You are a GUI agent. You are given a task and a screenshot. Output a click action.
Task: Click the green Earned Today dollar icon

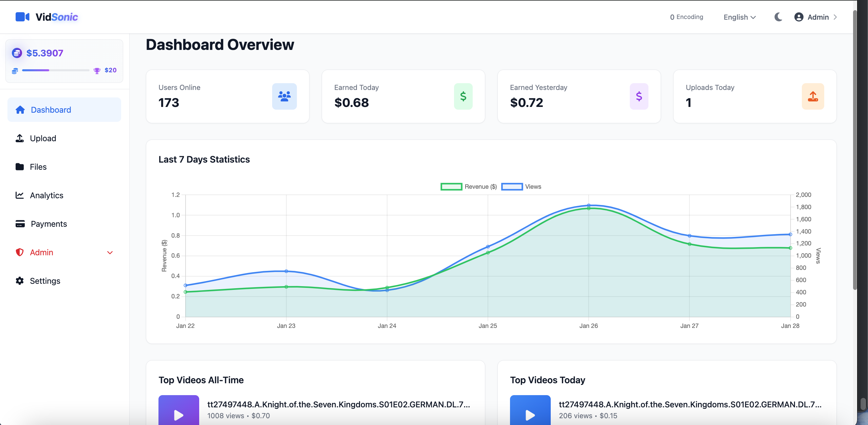(x=463, y=96)
